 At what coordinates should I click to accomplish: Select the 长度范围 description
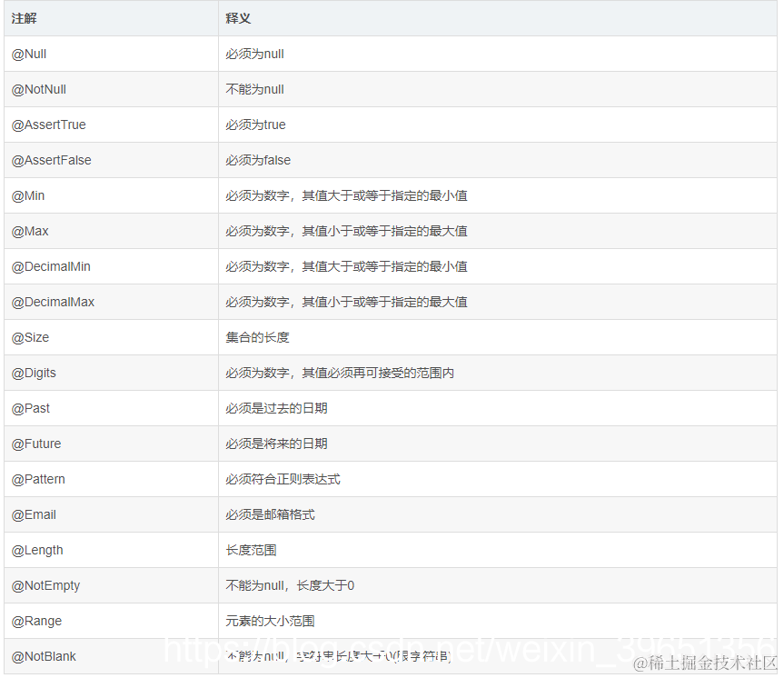coord(251,551)
